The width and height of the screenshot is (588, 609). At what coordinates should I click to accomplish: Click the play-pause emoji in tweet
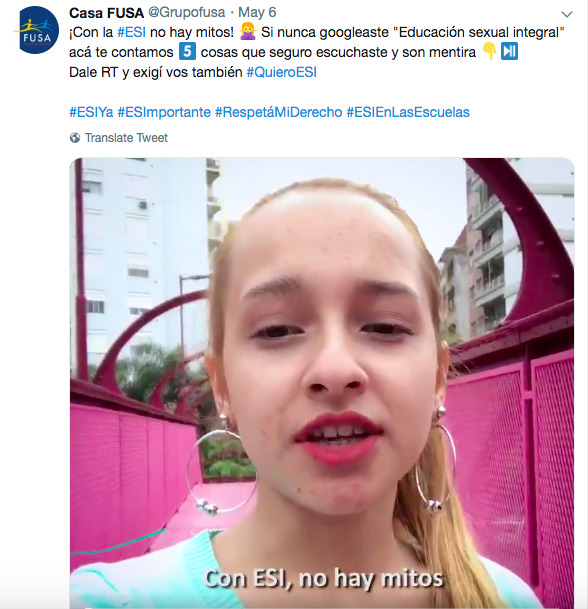click(510, 52)
